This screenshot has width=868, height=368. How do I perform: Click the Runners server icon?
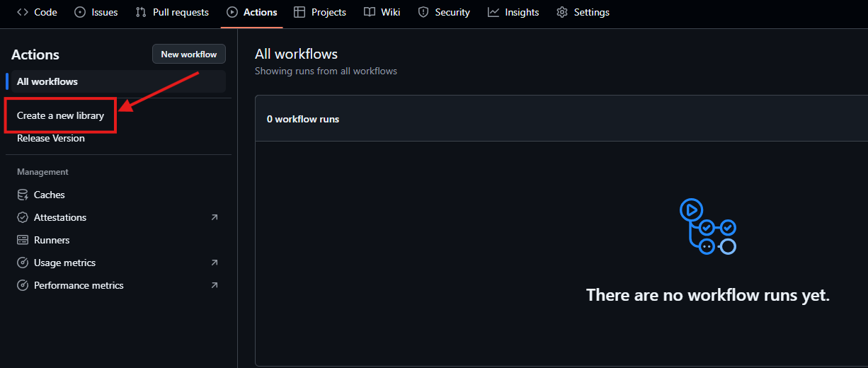(23, 240)
